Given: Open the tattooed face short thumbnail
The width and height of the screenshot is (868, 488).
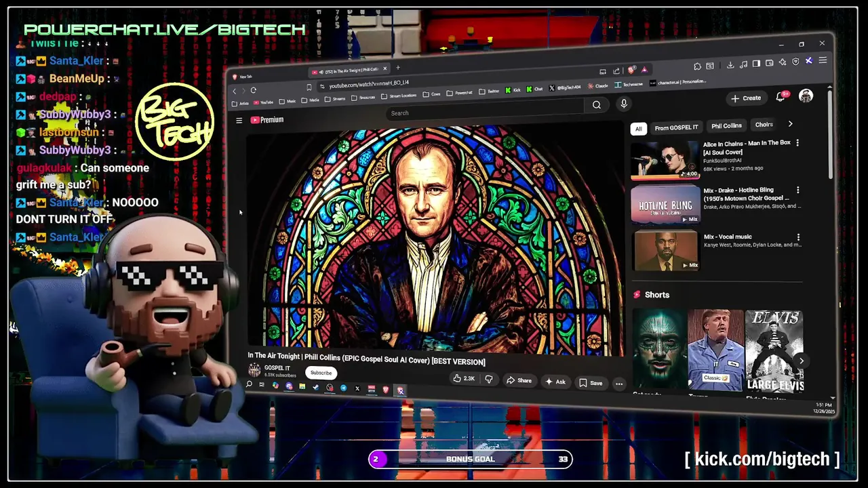Looking at the screenshot, I should (x=659, y=349).
